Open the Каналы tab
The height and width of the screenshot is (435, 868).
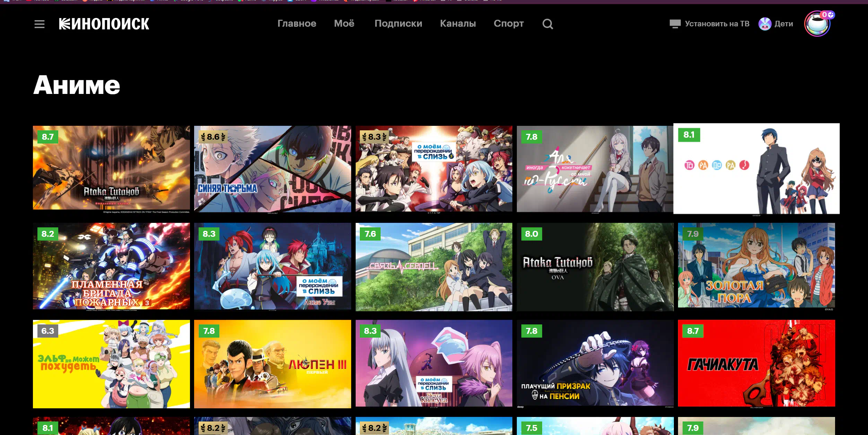pyautogui.click(x=458, y=24)
